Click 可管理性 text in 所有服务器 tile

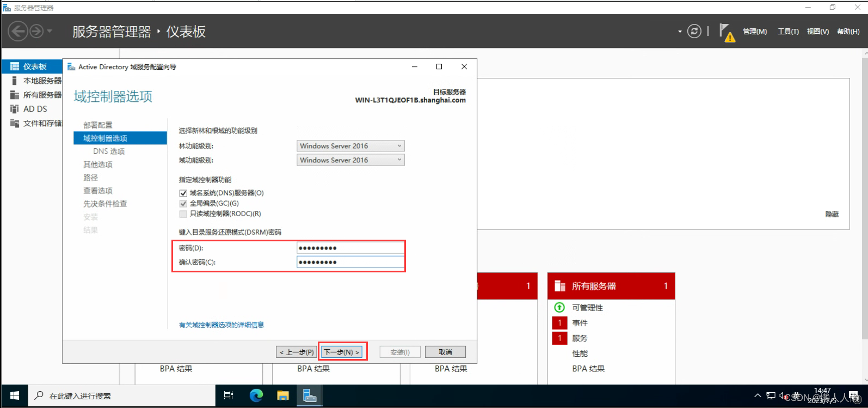pyautogui.click(x=587, y=308)
